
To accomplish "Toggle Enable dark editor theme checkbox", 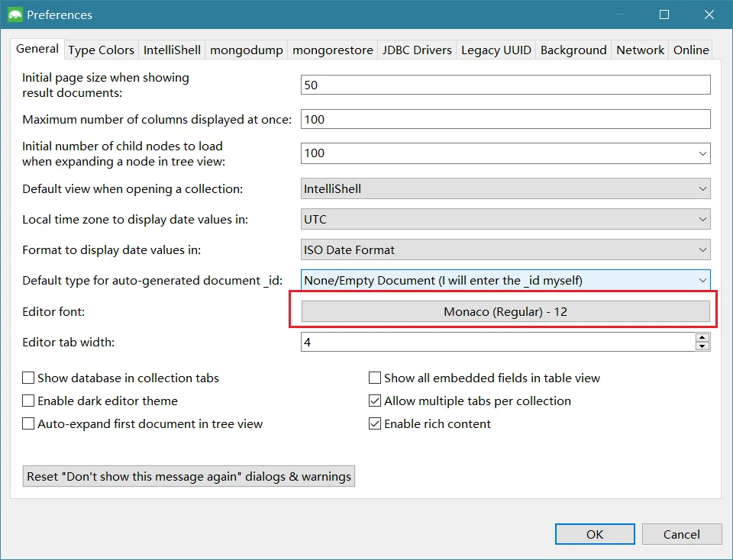I will pos(29,401).
